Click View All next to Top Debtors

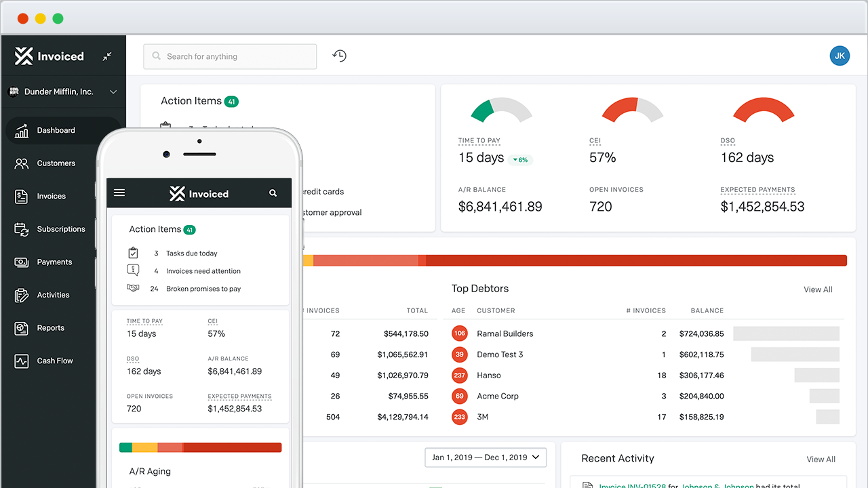[x=818, y=289]
